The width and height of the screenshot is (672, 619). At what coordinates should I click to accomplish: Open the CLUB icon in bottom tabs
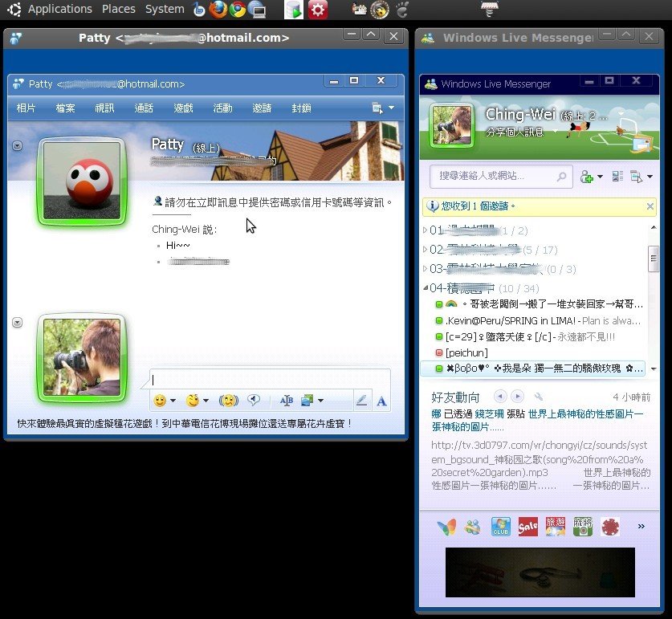pyautogui.click(x=500, y=527)
